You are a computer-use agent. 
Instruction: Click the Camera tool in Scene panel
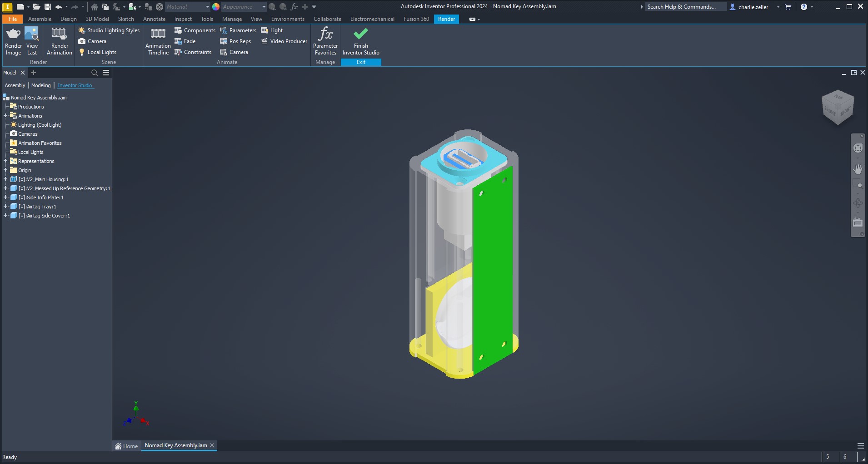92,41
